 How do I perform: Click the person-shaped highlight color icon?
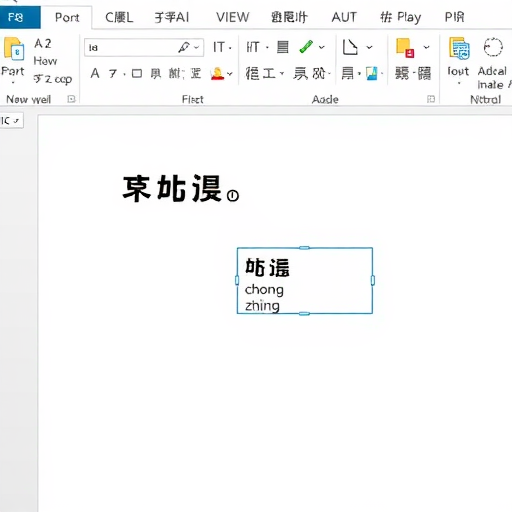pyautogui.click(x=217, y=74)
